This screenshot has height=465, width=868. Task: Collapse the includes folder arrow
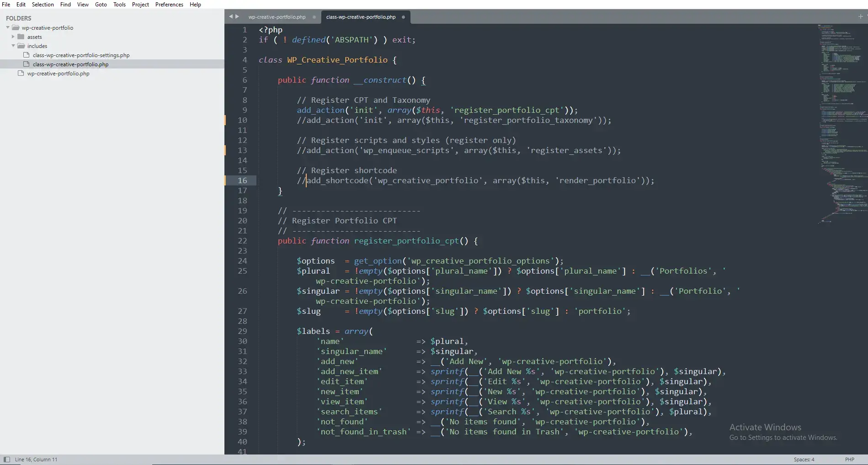click(13, 46)
